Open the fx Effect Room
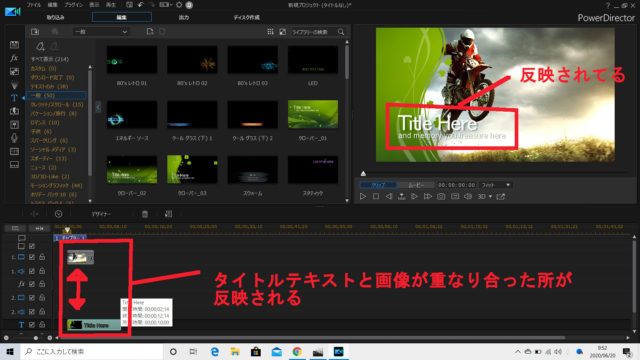Viewport: 640px width, 360px height. pyautogui.click(x=14, y=58)
